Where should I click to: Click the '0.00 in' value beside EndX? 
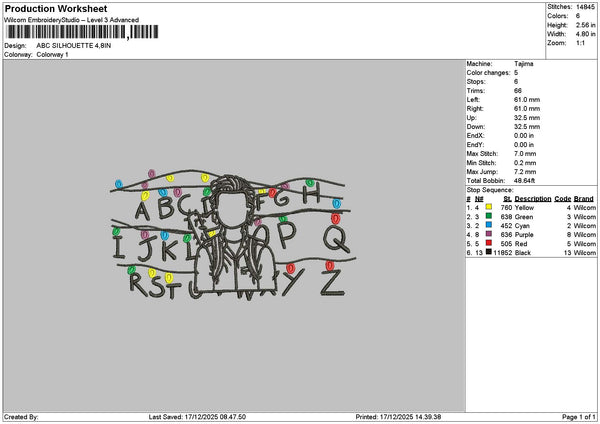[524, 136]
